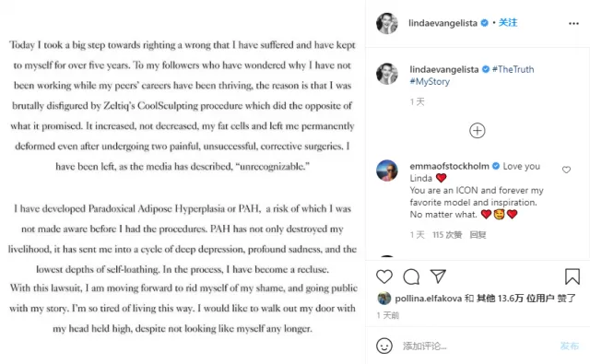This screenshot has height=364, width=590.
Task: Like the post with the heart icon
Action: [384, 276]
